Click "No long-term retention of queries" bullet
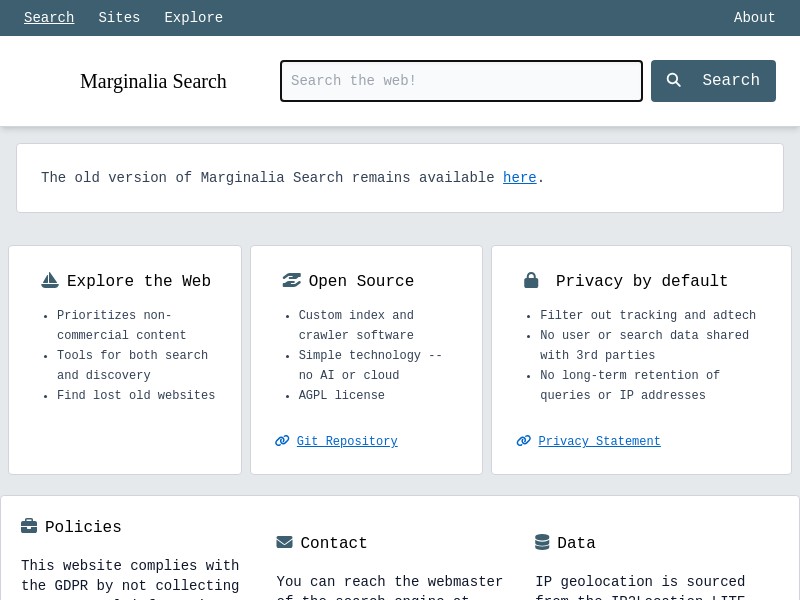Screen dimensions: 800x600 [x=630, y=385]
